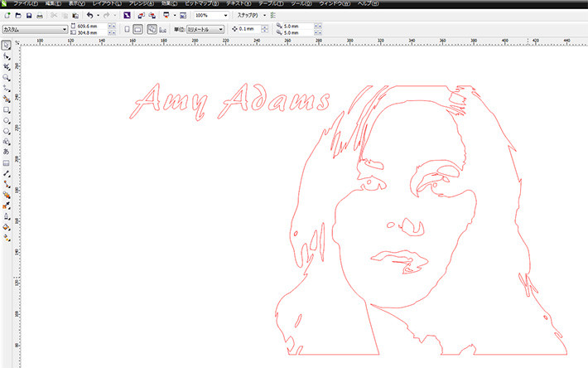Select the Shape tool

(7, 56)
